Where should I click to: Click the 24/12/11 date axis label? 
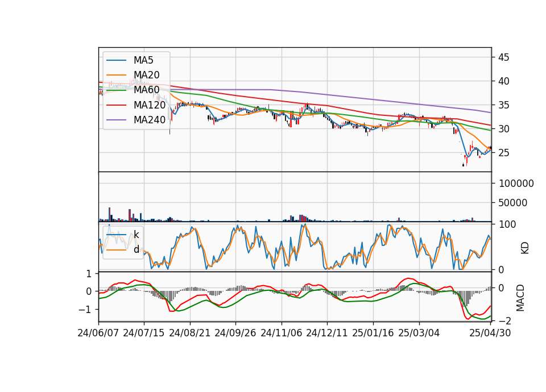327,333
